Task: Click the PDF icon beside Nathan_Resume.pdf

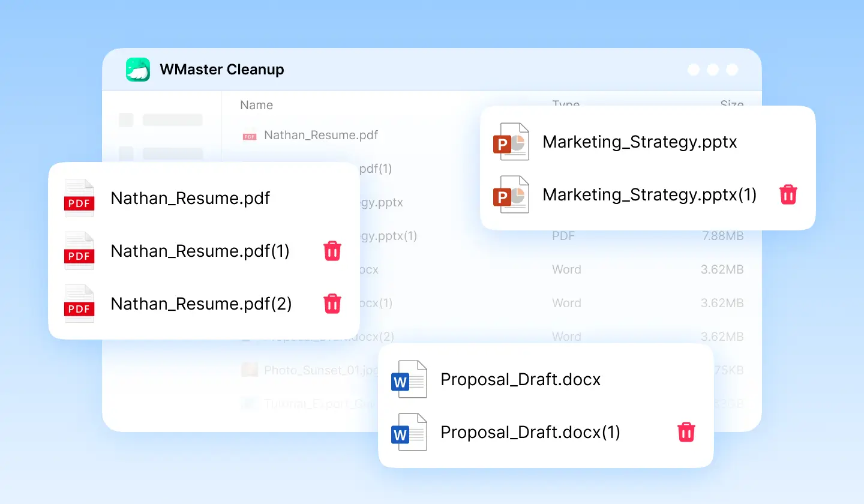Action: pos(79,198)
